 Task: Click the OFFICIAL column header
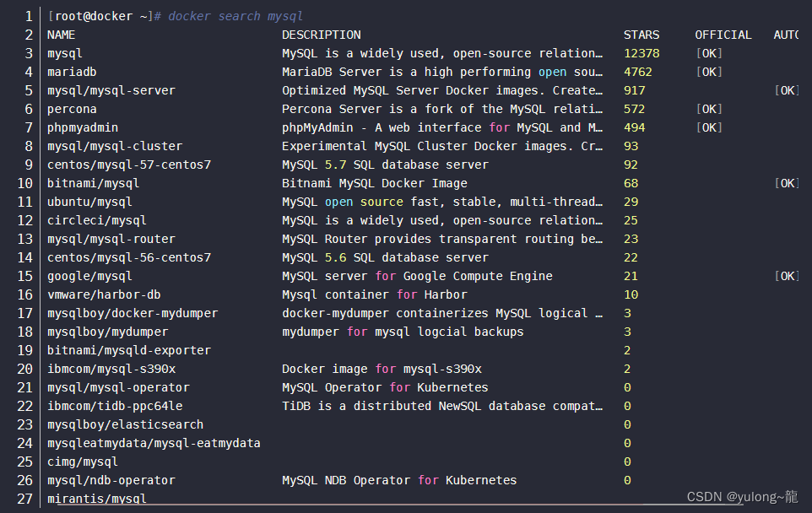pos(723,35)
